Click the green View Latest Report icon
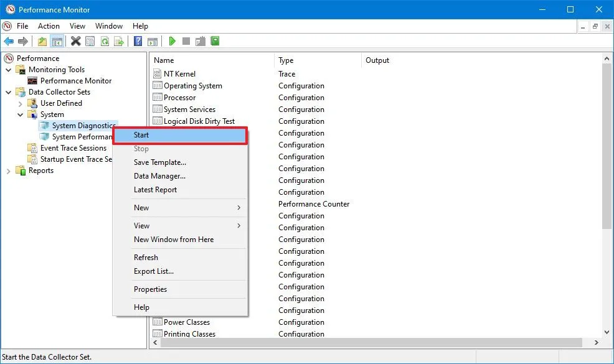Viewport: 614px width, 364px height. pos(215,42)
